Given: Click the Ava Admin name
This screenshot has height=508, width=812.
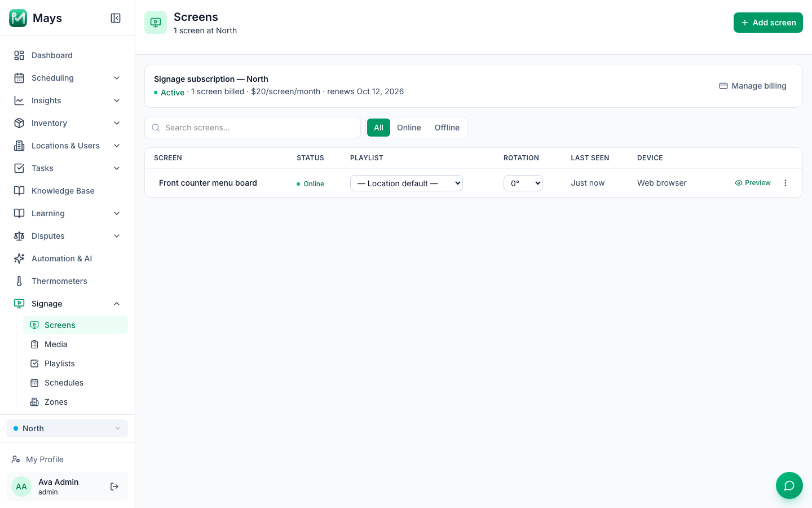Looking at the screenshot, I should 59,482.
